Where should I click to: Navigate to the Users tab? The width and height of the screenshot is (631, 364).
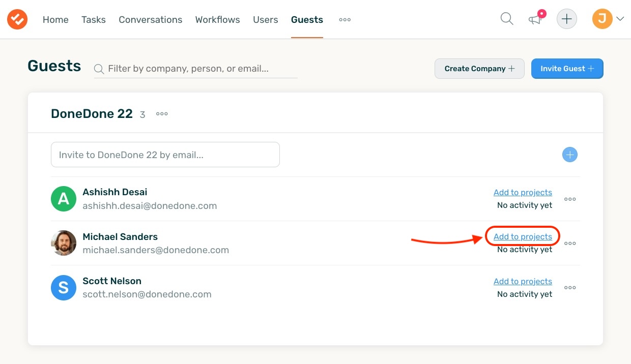[266, 20]
